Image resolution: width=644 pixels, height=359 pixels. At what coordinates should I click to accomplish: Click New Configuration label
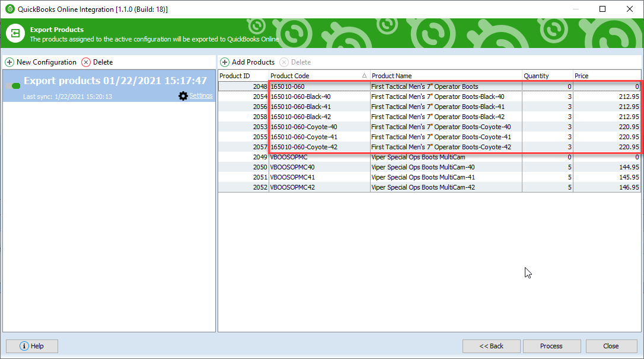point(46,62)
